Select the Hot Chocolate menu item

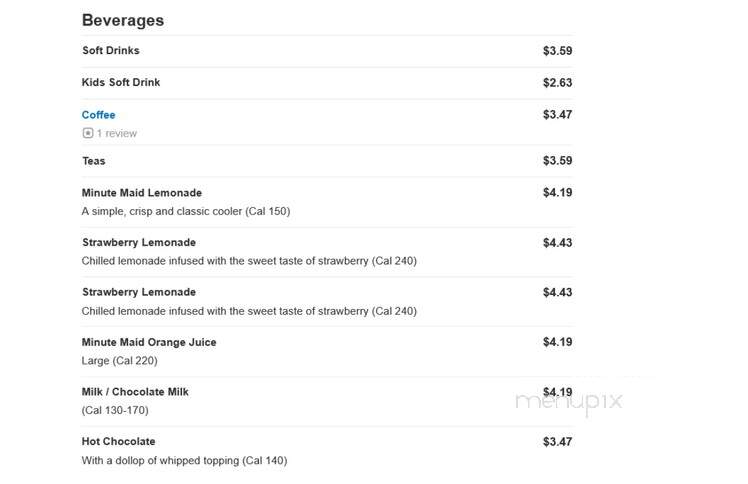(118, 442)
